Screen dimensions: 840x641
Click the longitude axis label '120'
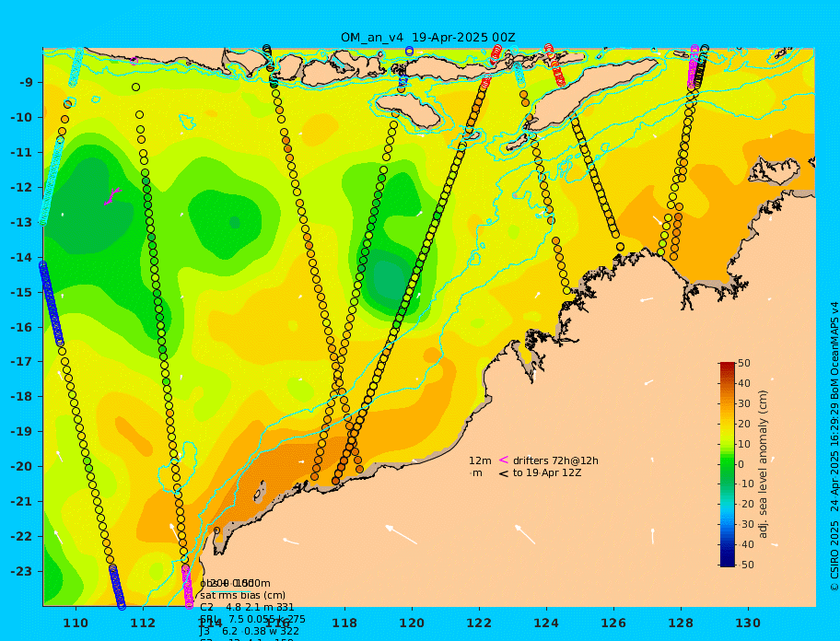(x=412, y=623)
